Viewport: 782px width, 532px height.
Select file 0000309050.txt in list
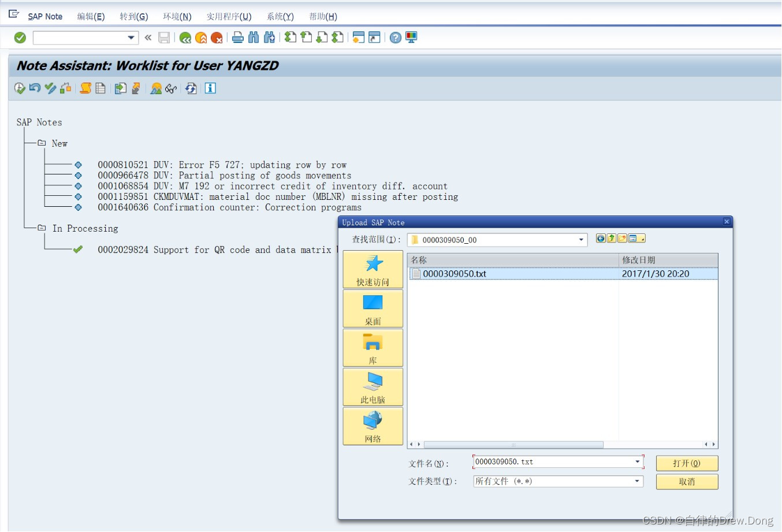click(x=563, y=274)
